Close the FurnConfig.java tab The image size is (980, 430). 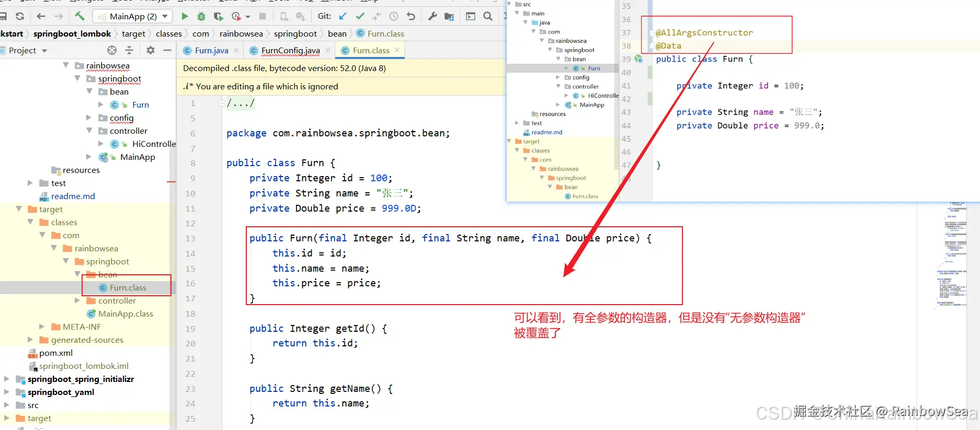[328, 50]
